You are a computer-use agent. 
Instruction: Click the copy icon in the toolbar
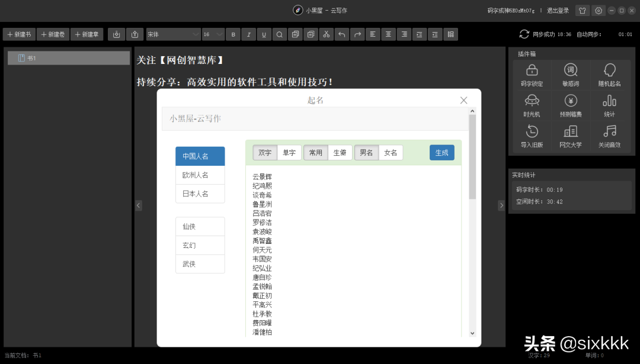295,34
